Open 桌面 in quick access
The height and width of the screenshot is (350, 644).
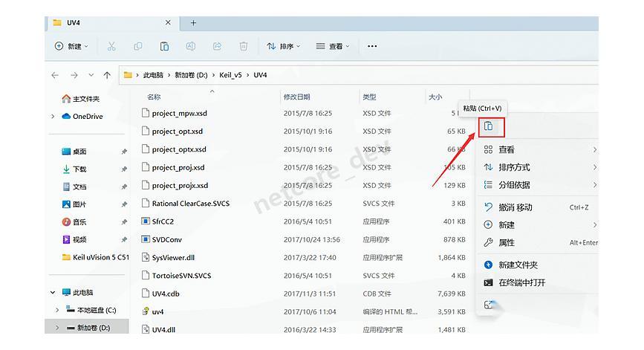click(74, 152)
